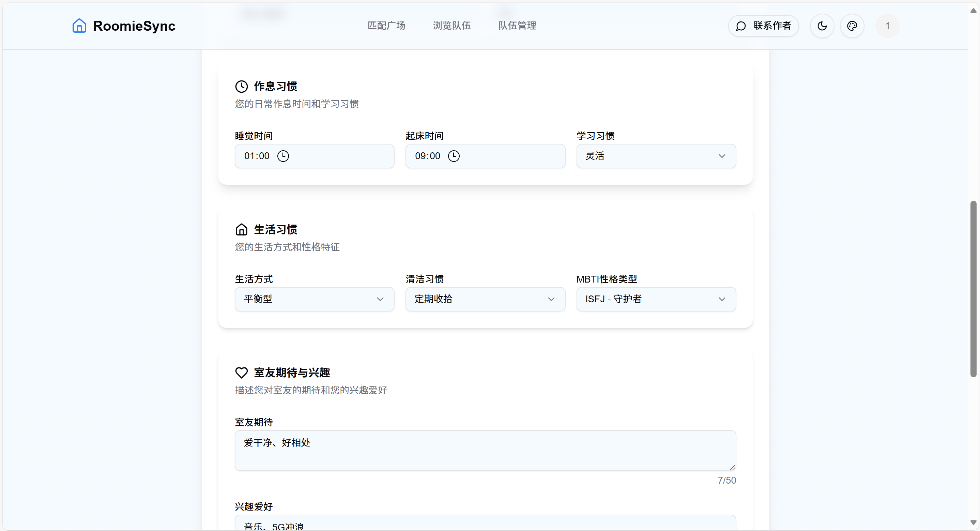Screen dimensions: 980x531
Task: Expand the 清洁习惯 dropdown showing 定期收拾
Action: [x=485, y=299]
